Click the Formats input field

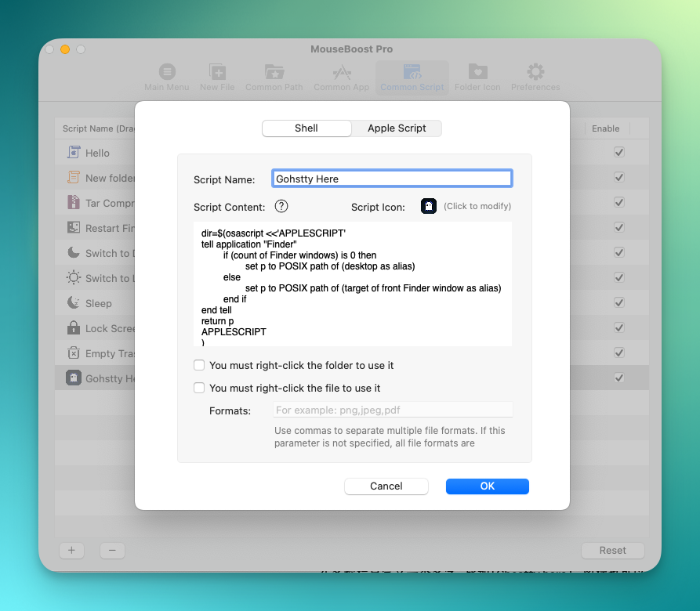tap(393, 410)
